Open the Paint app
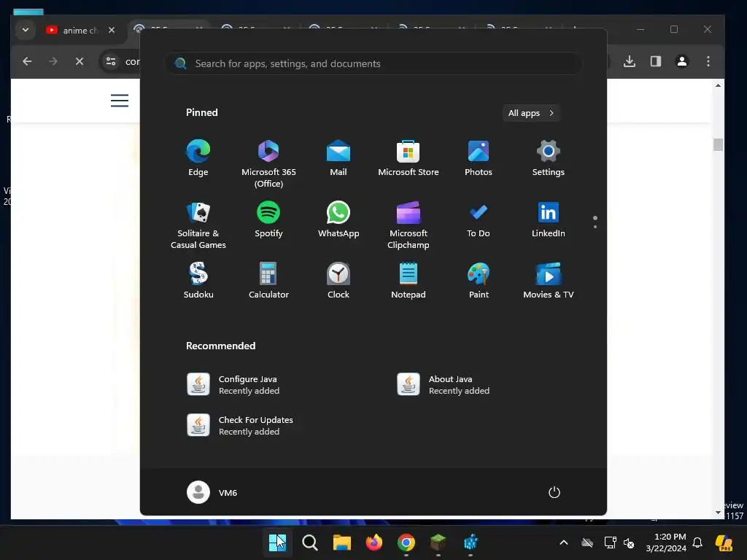The image size is (747, 560). click(479, 280)
